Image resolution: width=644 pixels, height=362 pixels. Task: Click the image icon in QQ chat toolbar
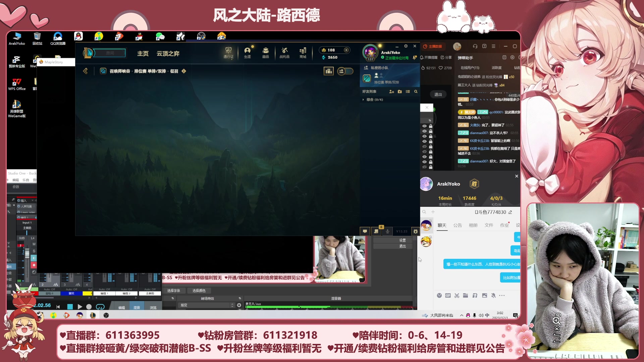(x=484, y=296)
